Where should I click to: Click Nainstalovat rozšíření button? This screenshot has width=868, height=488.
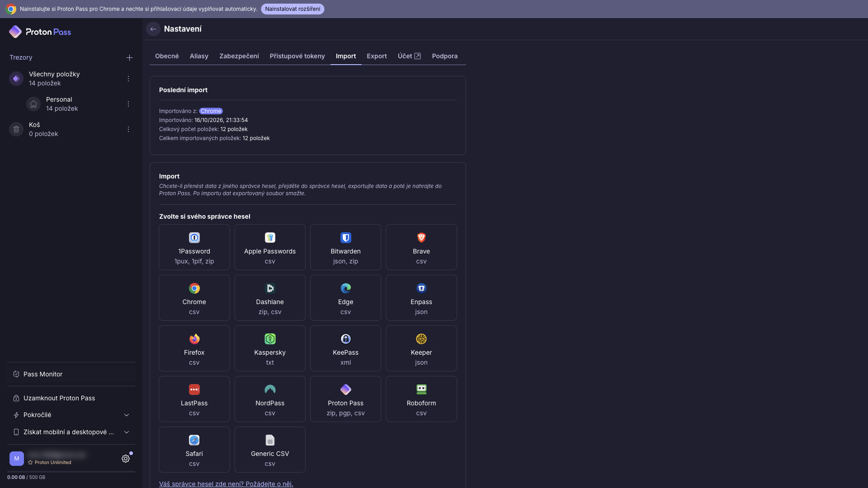292,9
